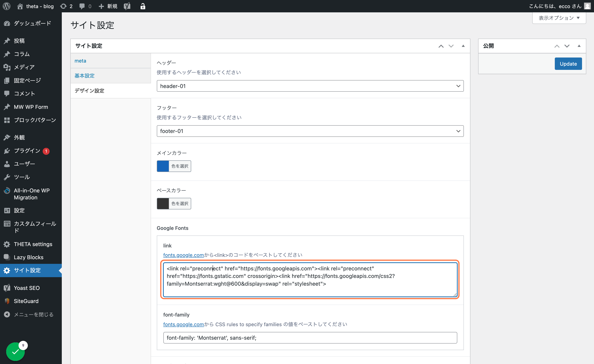
Task: Open fonts.google.com link under link field
Action: 183,255
